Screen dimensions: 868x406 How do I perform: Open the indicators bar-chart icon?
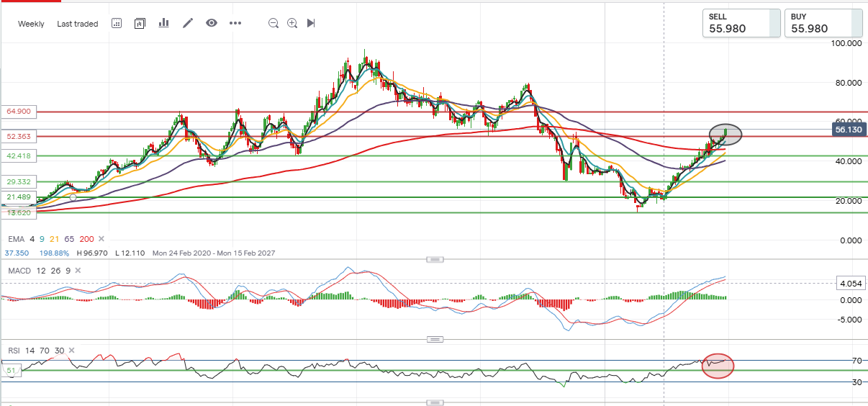click(x=163, y=23)
